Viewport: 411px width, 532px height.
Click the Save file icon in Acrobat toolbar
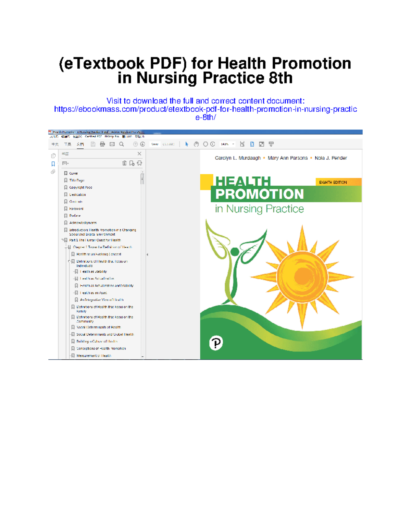click(x=93, y=144)
